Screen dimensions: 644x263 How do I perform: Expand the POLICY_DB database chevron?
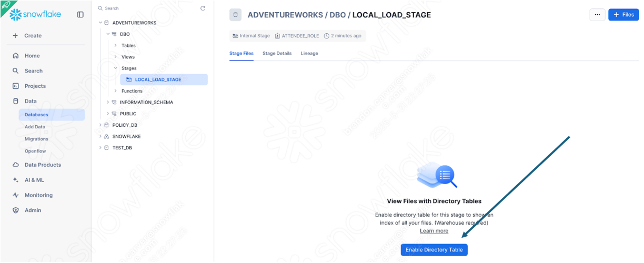pyautogui.click(x=100, y=125)
